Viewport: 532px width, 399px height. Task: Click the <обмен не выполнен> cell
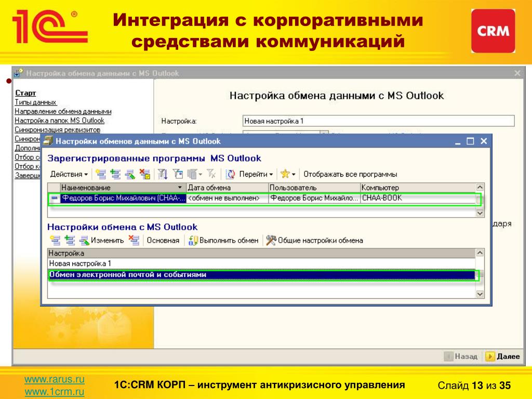(x=228, y=198)
